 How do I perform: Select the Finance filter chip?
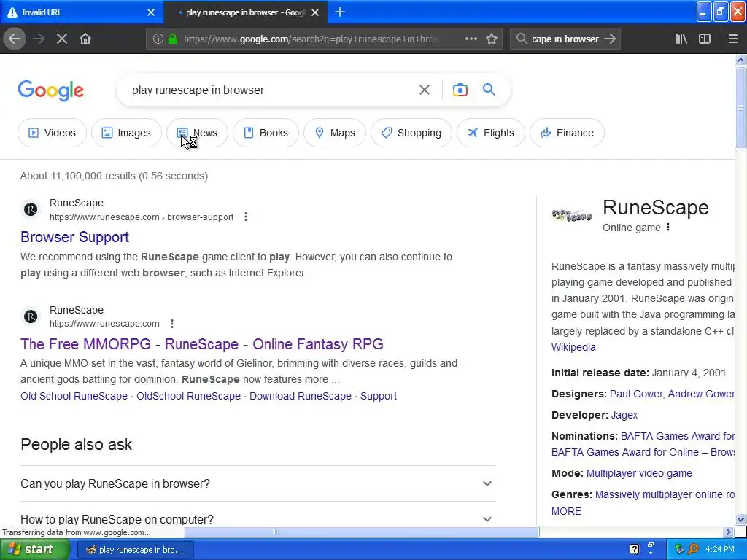click(567, 133)
